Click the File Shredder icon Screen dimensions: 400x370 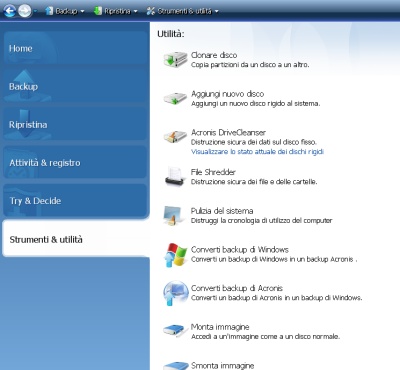175,176
